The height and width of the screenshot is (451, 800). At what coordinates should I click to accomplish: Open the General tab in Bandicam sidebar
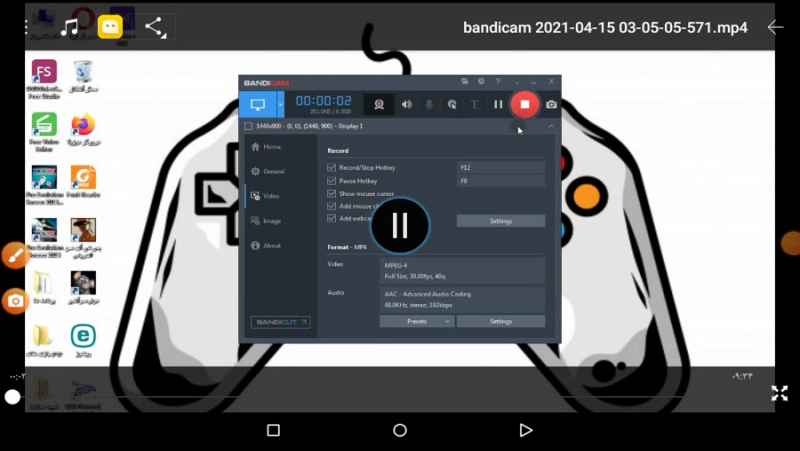point(268,171)
